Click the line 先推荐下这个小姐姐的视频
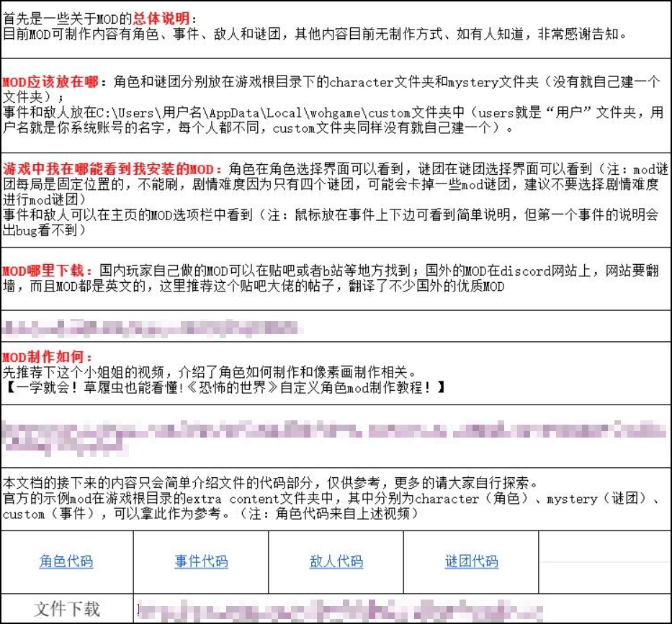This screenshot has height=624, width=672. click(x=209, y=372)
